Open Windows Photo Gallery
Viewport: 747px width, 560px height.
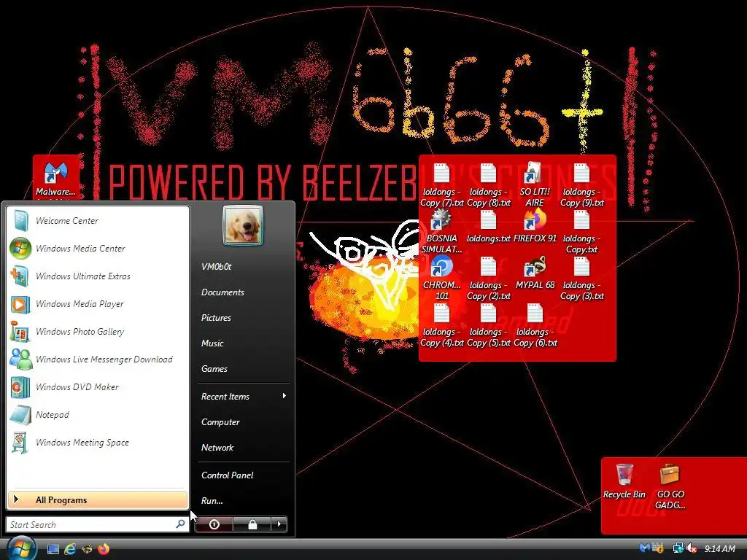[x=98, y=332]
